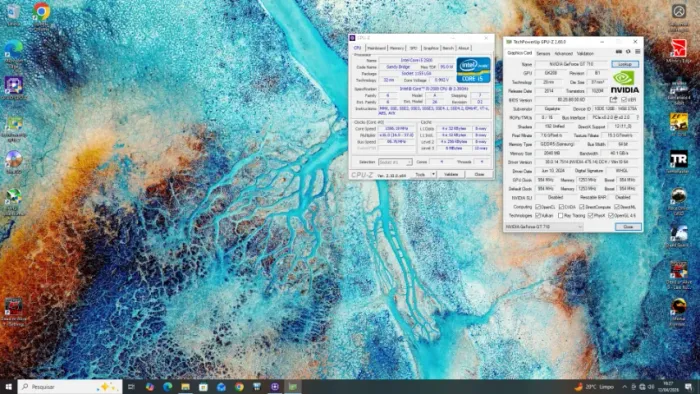Click the Close button in CPU-Z
700x394 pixels.
click(479, 174)
